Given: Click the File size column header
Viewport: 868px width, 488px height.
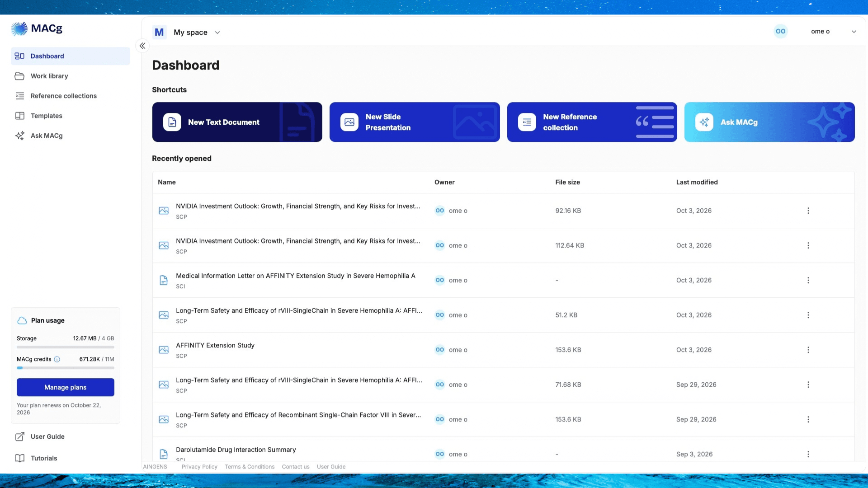Looking at the screenshot, I should pyautogui.click(x=568, y=182).
